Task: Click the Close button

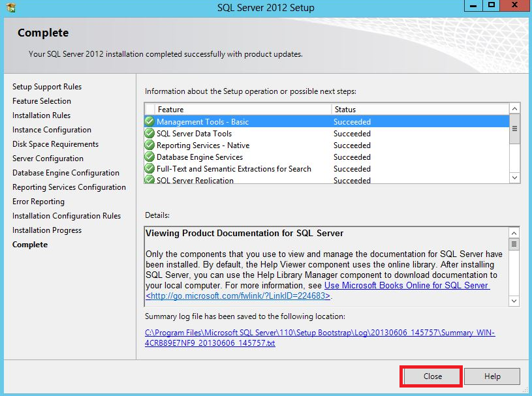Action: pos(432,376)
